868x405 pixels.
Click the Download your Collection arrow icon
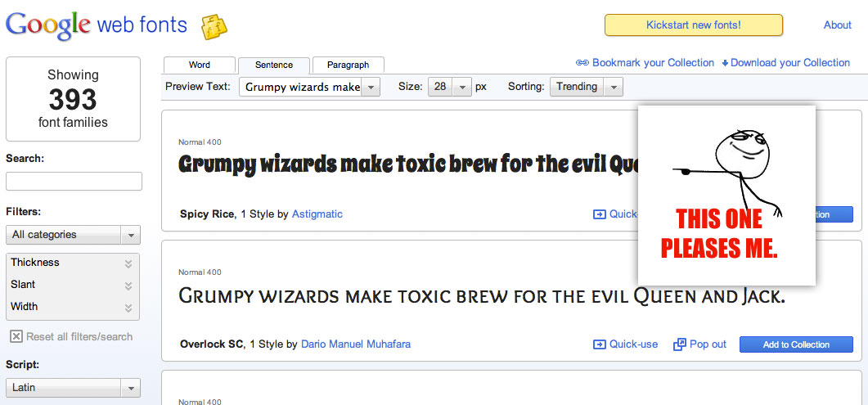(725, 63)
